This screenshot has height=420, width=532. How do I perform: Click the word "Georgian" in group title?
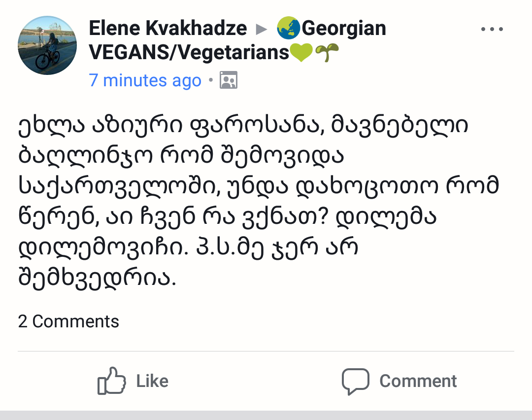pos(343,29)
